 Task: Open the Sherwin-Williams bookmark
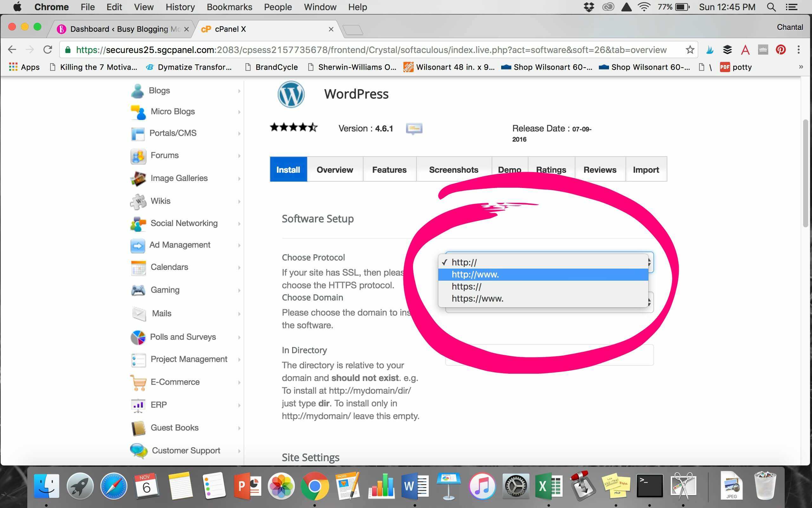[x=352, y=67]
